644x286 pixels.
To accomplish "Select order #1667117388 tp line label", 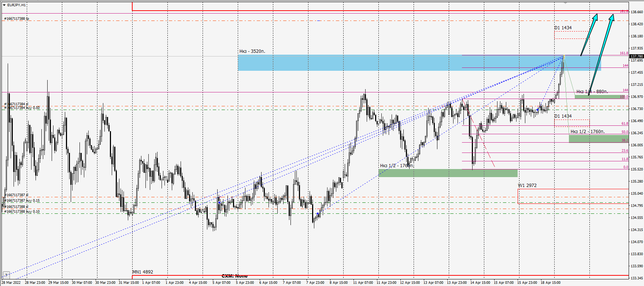I will (16, 19).
